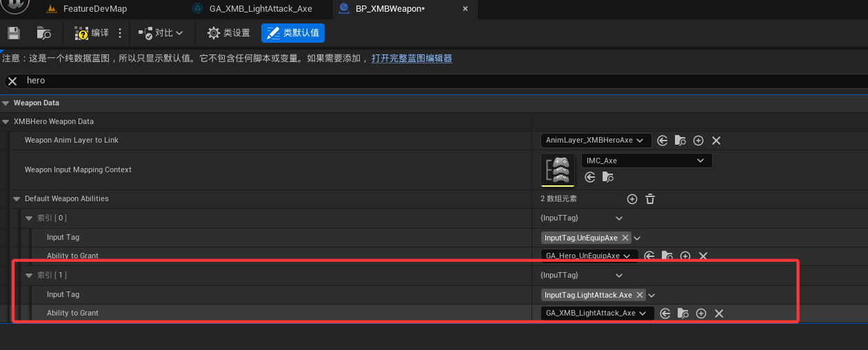Open the full blueprint editor link 打开完整蓝图编辑器
Viewport: 868px width, 350px height.
click(412, 59)
